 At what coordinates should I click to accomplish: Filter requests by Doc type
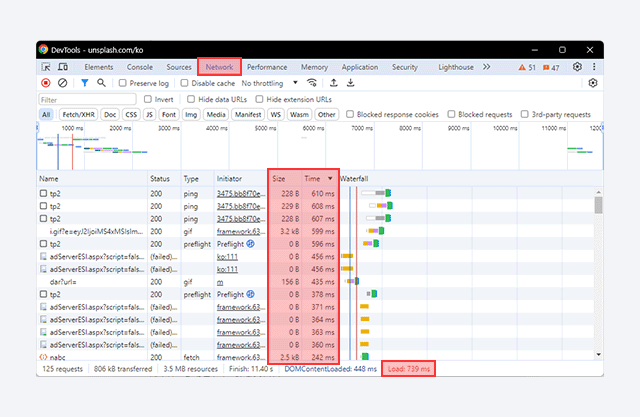tap(110, 114)
